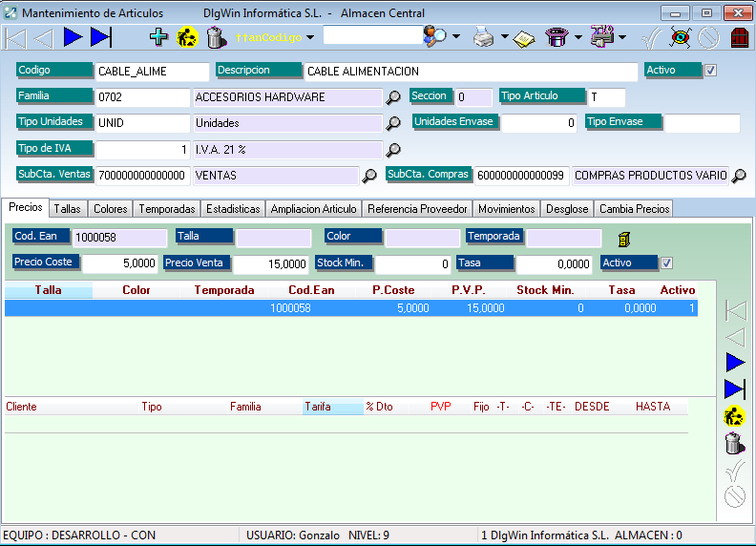
Task: Go to last price row in side toolbar
Action: coord(735,388)
